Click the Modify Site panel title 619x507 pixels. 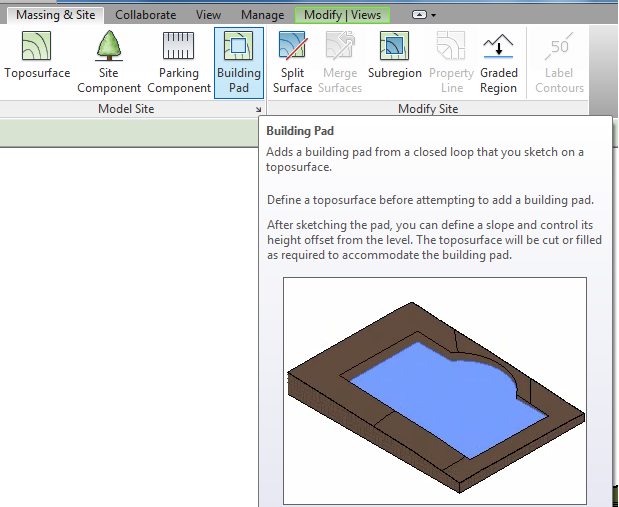click(x=427, y=108)
